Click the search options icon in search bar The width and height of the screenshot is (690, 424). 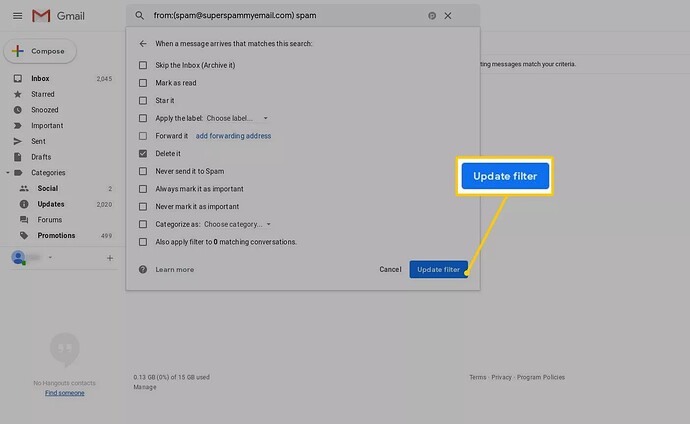(x=431, y=16)
